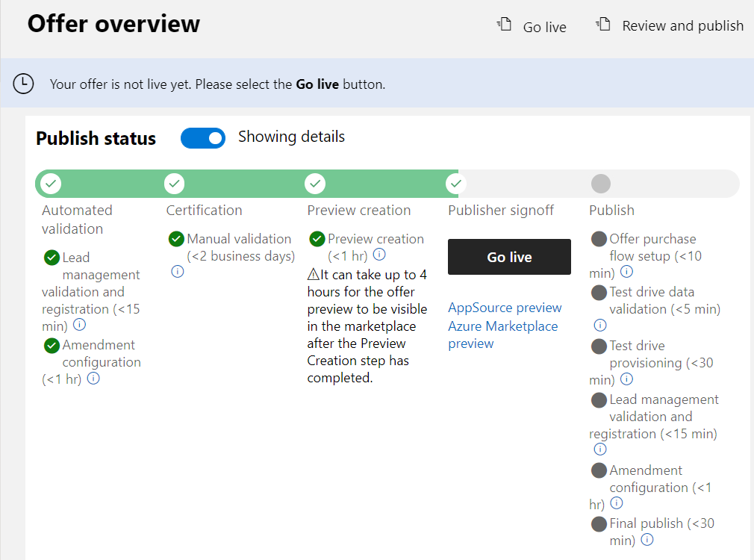
Task: Click the Review and publish icon
Action: pos(602,23)
